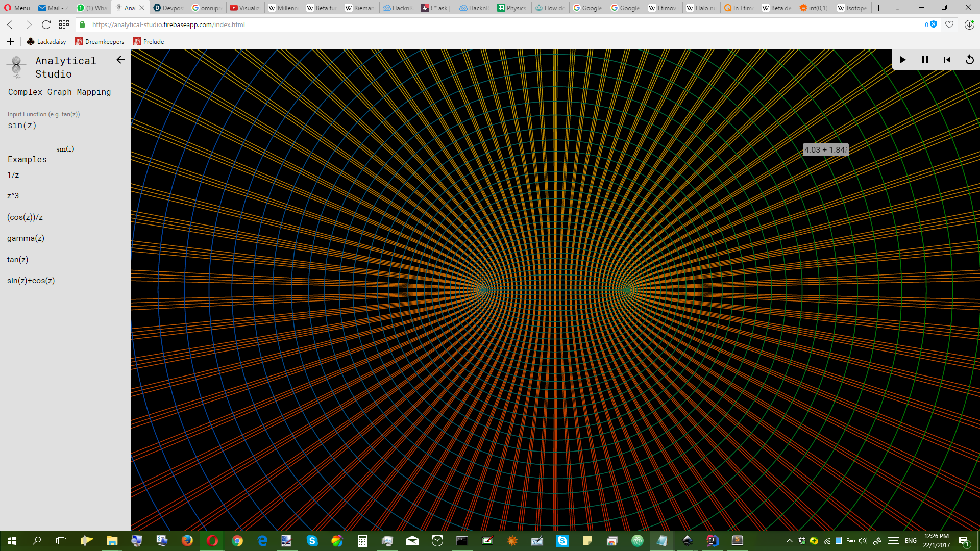Screen dimensions: 980x551
Task: Choose the gamma(z) example
Action: pyautogui.click(x=26, y=238)
